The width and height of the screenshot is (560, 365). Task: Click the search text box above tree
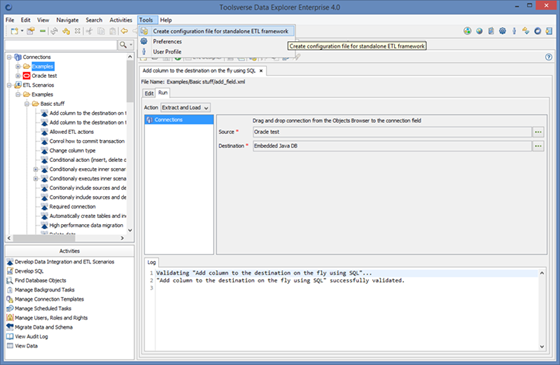coord(61,45)
